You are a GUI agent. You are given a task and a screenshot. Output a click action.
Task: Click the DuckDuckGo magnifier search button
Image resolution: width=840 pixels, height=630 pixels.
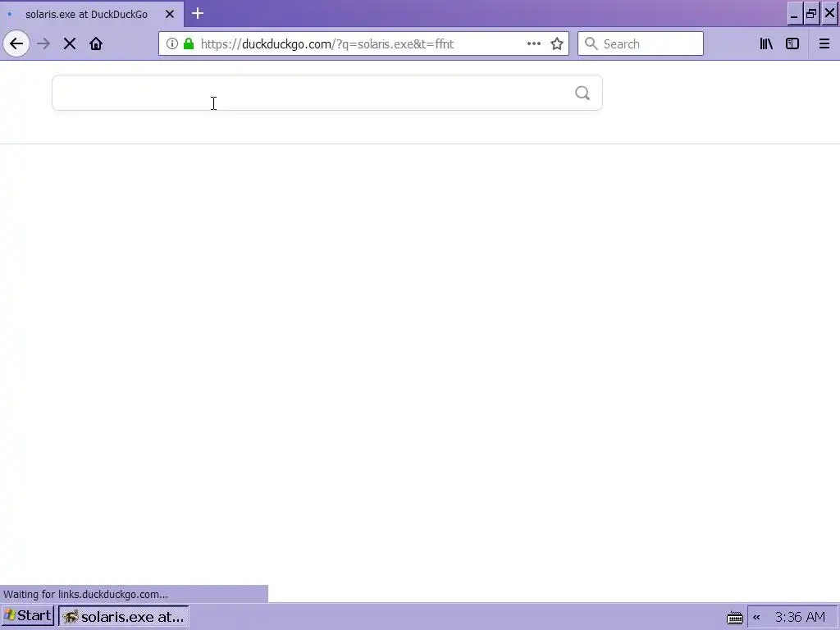(x=582, y=94)
